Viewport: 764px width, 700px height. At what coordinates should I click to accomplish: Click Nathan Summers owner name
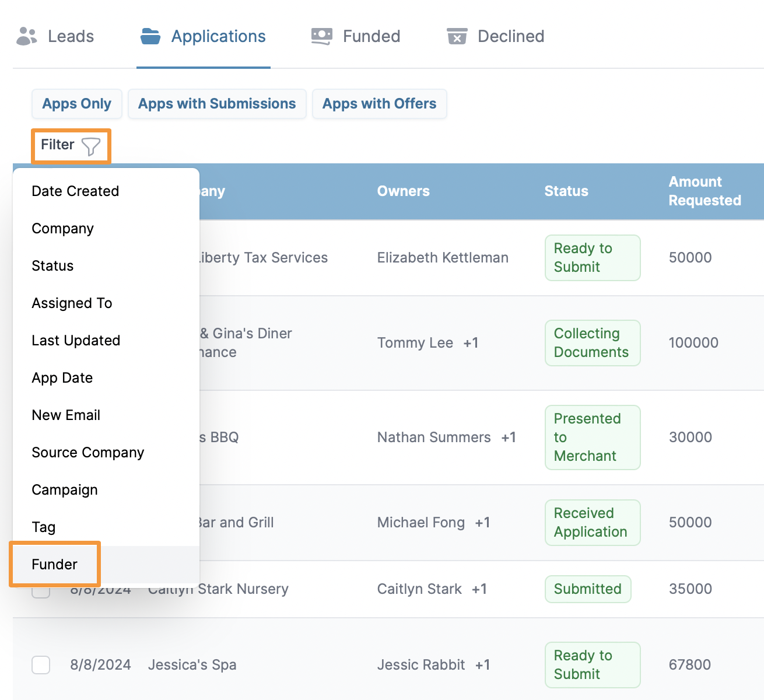coord(434,437)
